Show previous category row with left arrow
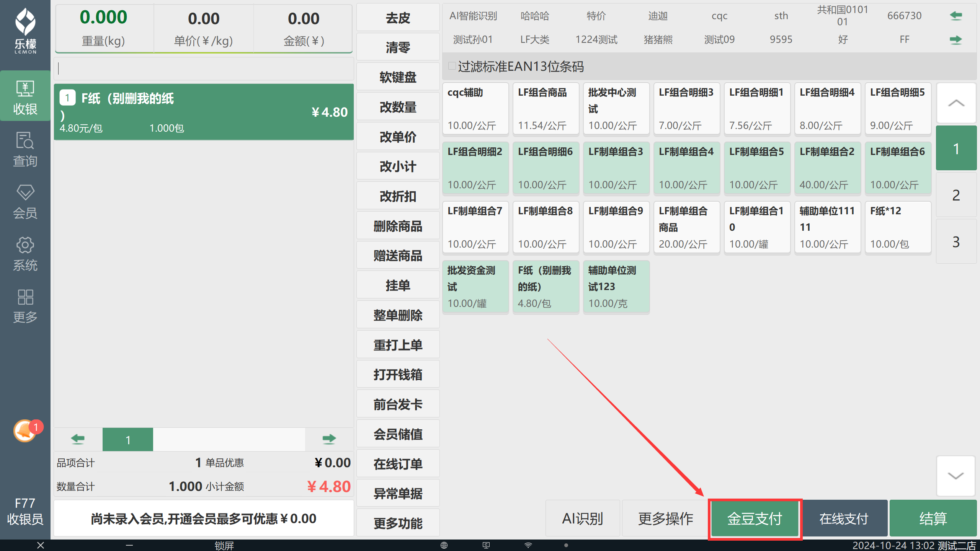The width and height of the screenshot is (980, 551). point(956,16)
